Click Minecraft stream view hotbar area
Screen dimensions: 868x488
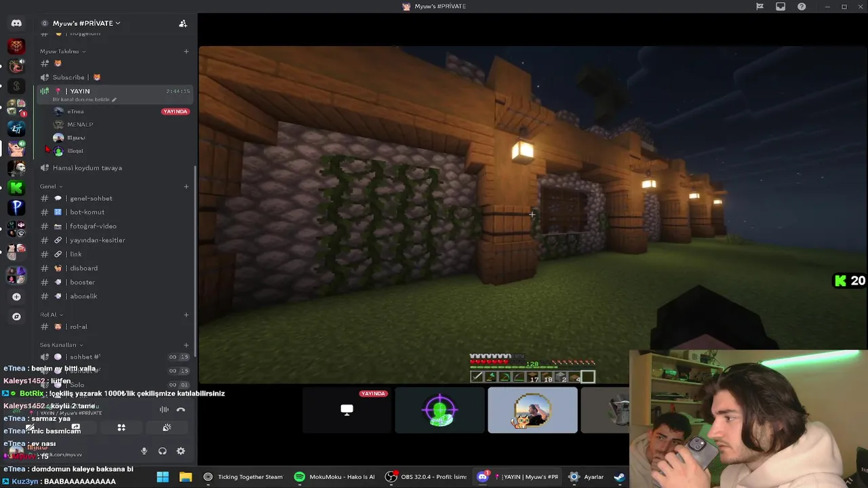[x=532, y=377]
